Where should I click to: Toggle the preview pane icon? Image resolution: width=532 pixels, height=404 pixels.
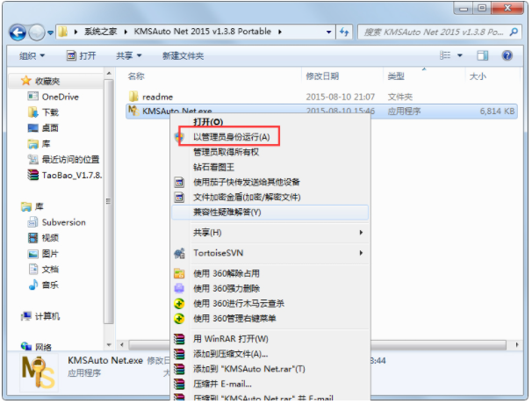(482, 55)
